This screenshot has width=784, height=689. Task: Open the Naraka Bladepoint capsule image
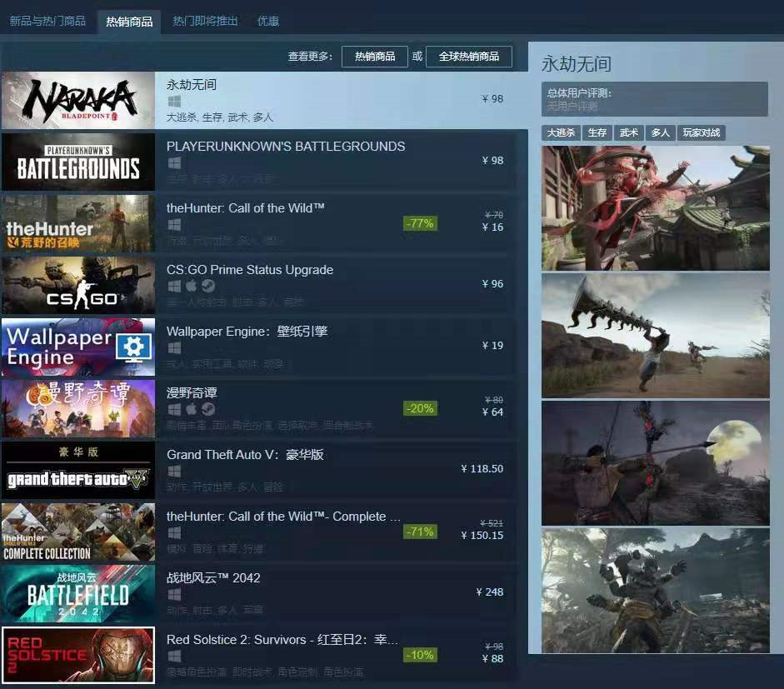pos(78,101)
